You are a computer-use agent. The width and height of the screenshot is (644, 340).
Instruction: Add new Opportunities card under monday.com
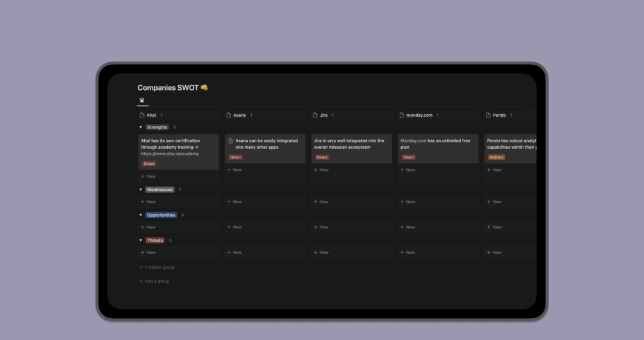tap(408, 227)
